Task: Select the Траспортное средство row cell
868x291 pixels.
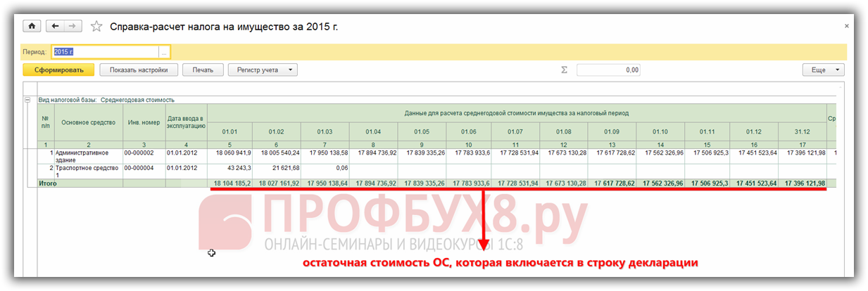Action: pyautogui.click(x=88, y=172)
